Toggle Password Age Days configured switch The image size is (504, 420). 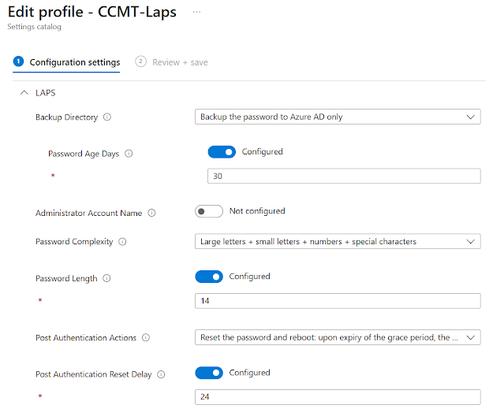pos(222,152)
